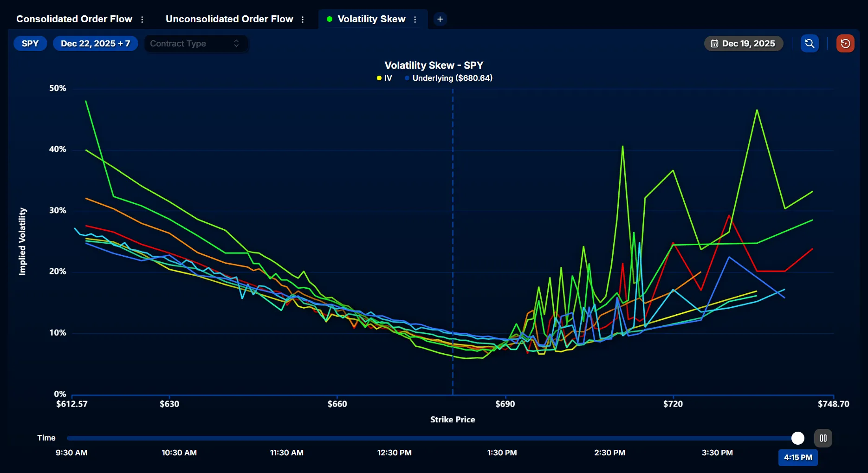Select the Volatility Skew tab
The width and height of the screenshot is (868, 473).
(371, 19)
